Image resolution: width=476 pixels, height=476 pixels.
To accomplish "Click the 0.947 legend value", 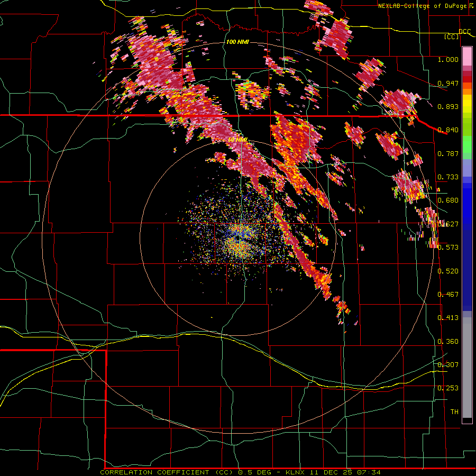I will [448, 83].
